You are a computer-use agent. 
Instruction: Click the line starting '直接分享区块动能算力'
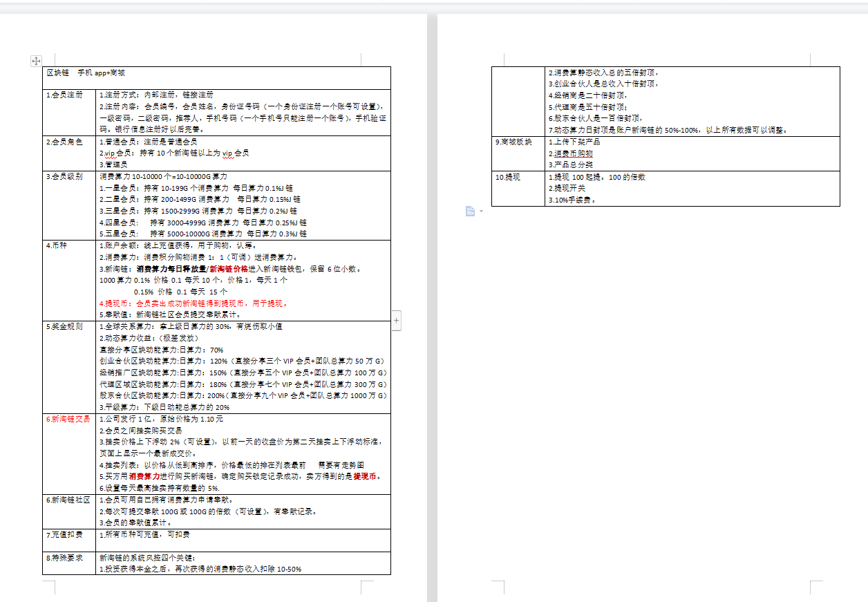[162, 350]
